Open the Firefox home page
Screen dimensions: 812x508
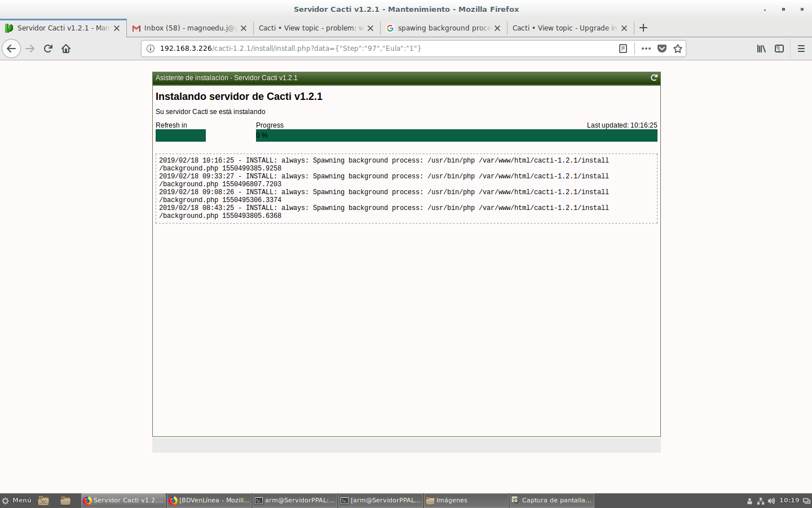pos(66,49)
